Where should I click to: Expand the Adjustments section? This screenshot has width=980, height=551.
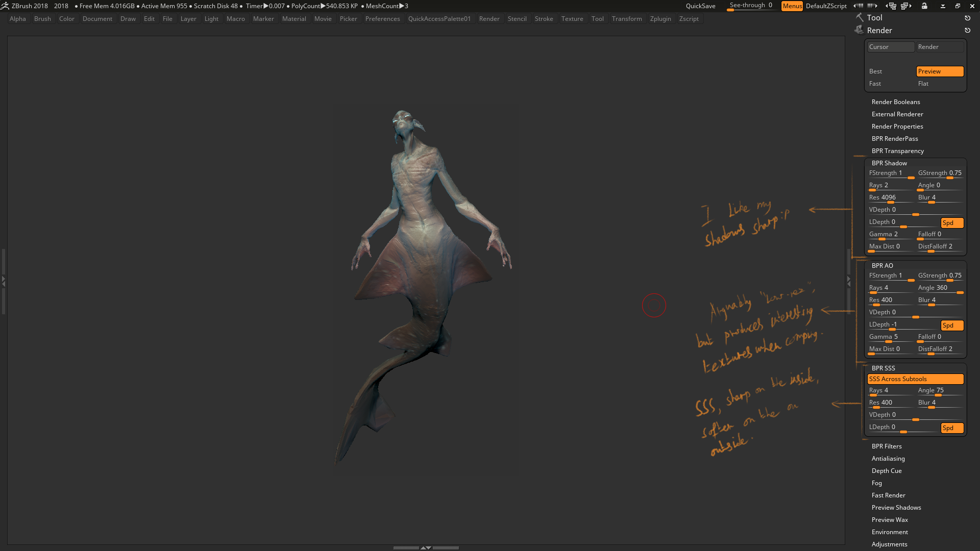(890, 544)
